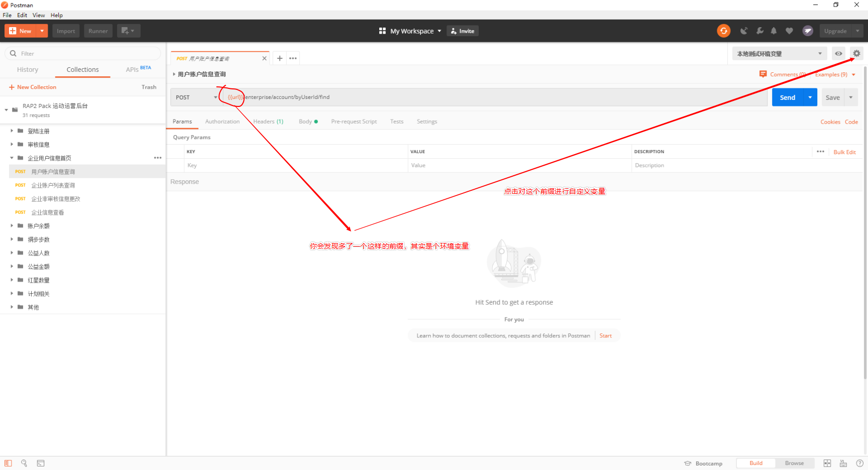This screenshot has width=868, height=470.
Task: Open Manage Environments via the gear icon
Action: [856, 53]
